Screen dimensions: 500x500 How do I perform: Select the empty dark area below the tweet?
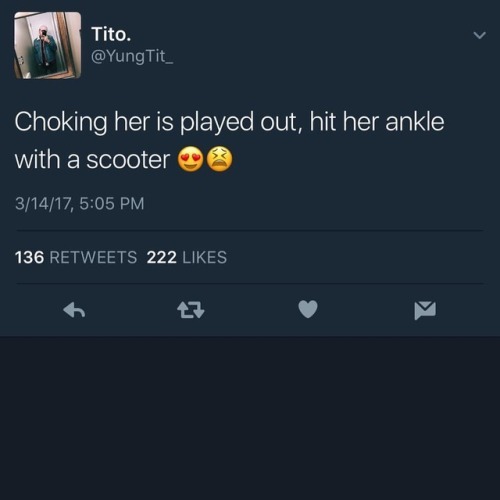click(x=250, y=418)
